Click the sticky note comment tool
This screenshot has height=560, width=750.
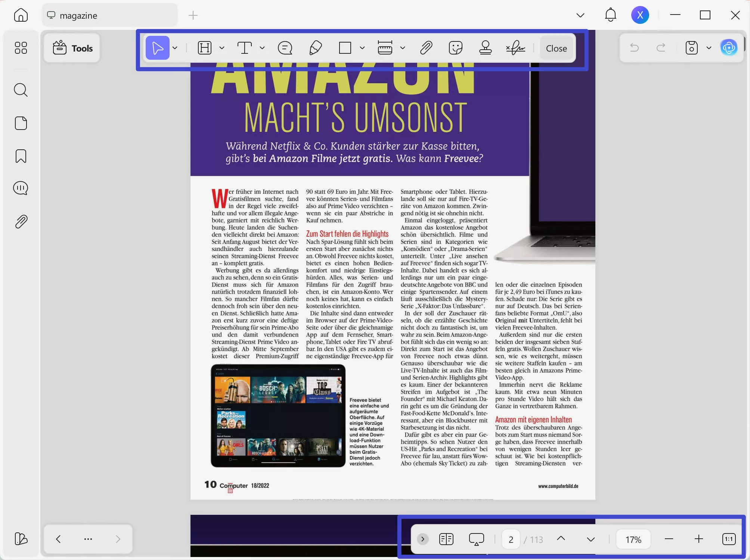click(x=285, y=48)
